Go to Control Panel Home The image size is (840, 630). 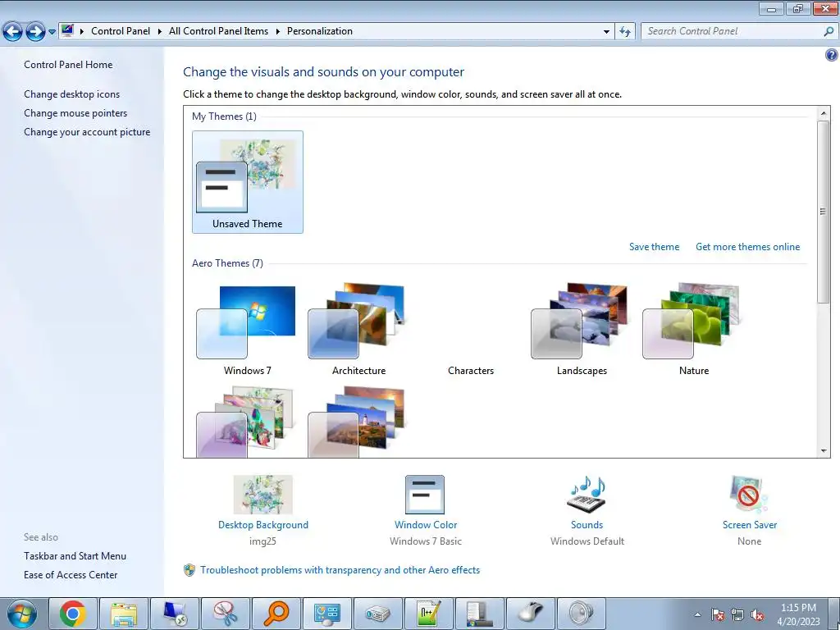[x=68, y=64]
